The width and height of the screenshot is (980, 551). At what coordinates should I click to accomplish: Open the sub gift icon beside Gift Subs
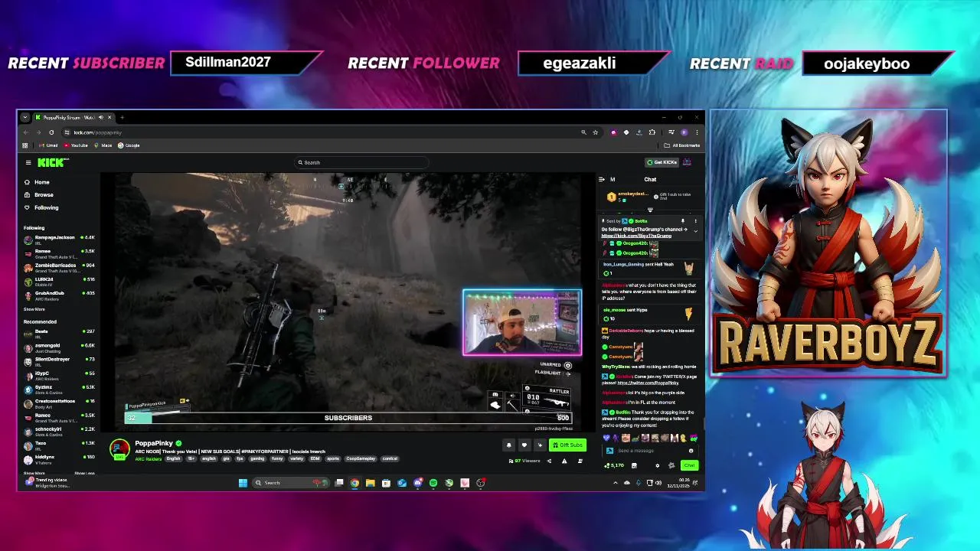(x=540, y=445)
